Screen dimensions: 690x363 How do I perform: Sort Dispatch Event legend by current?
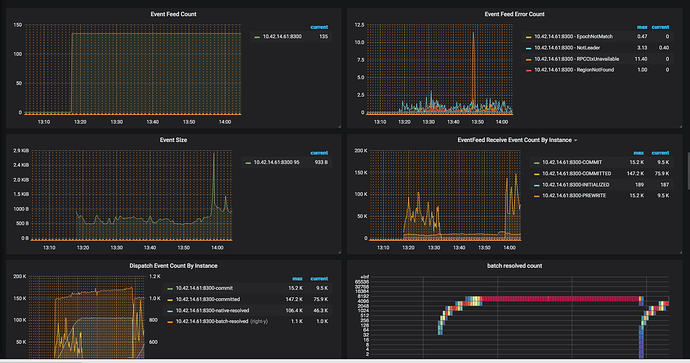point(319,279)
